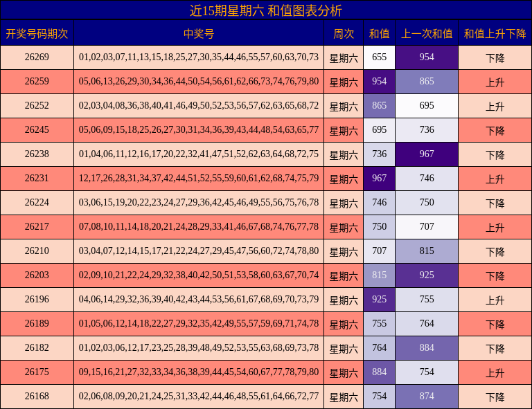This screenshot has height=409, width=532.
Task: Click winning numbers starting 03,06,15,19,20
Action: (x=199, y=202)
